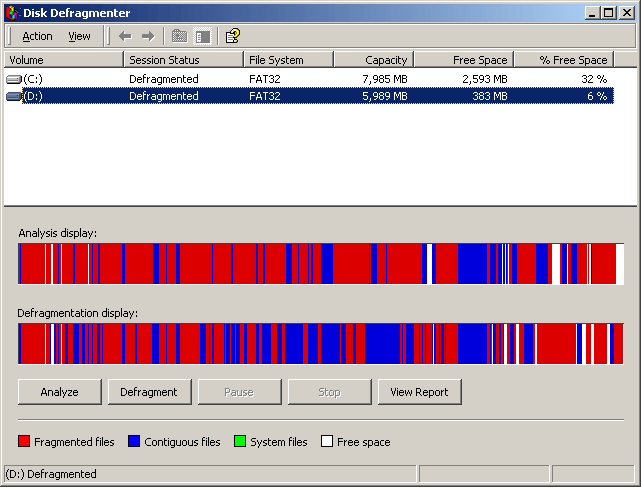Sort by the % Free Space column header
Screen dimensions: 641x487
coord(564,60)
